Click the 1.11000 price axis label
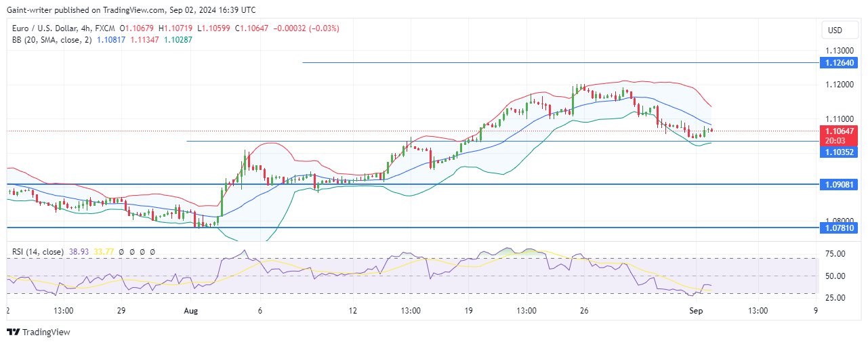This screenshot has height=344, width=868. tap(839, 119)
